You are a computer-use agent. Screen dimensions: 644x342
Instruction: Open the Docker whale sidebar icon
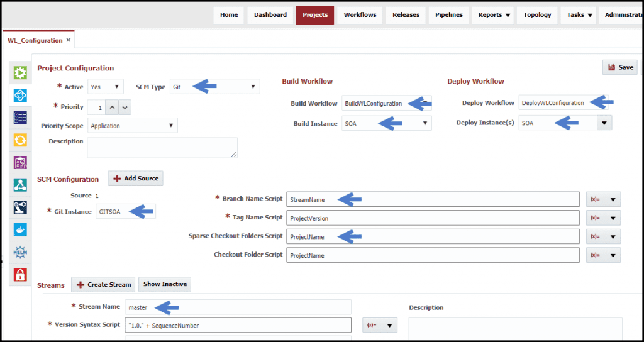click(20, 230)
